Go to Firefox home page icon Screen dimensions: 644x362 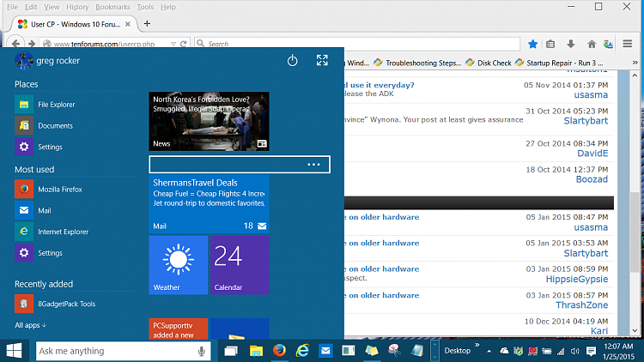pos(592,44)
